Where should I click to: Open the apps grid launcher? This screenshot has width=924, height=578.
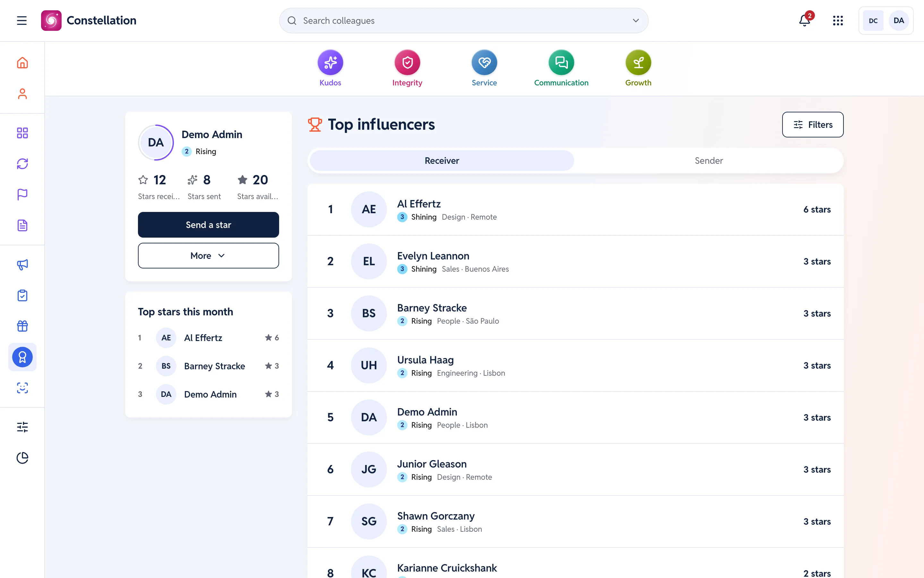tap(838, 21)
